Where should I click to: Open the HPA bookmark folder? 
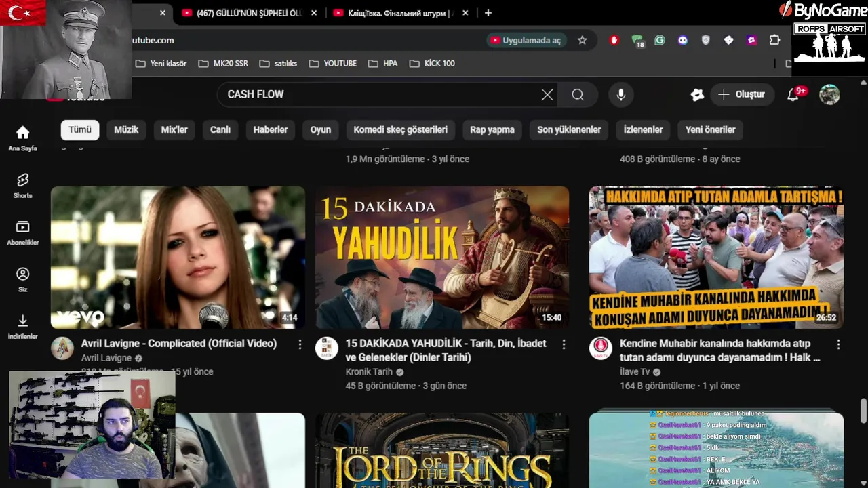[x=382, y=63]
